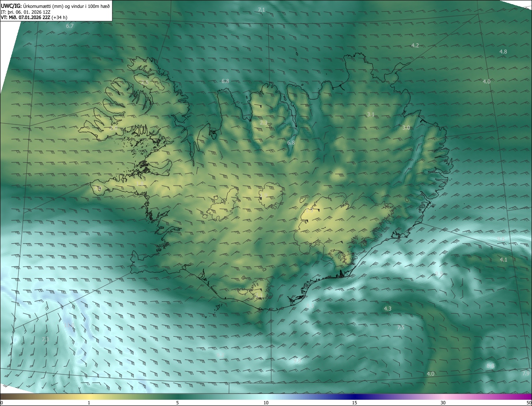Click the 4.1 value label on the map

click(x=503, y=260)
